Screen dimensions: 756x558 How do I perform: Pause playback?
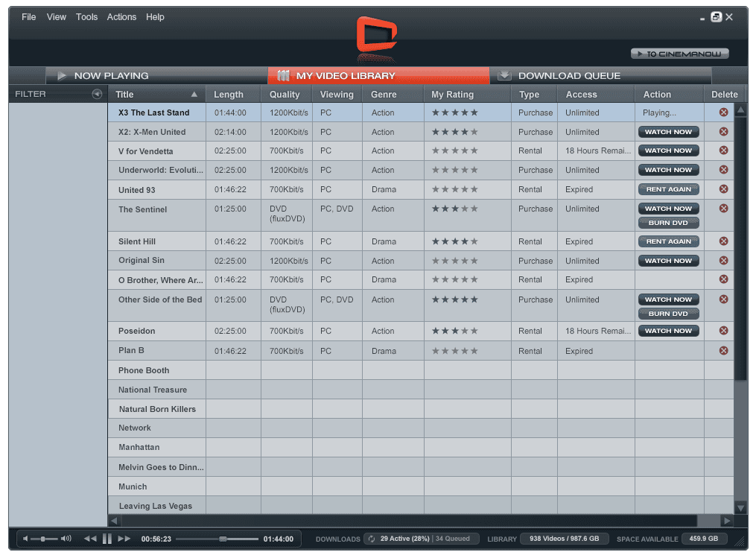point(107,539)
